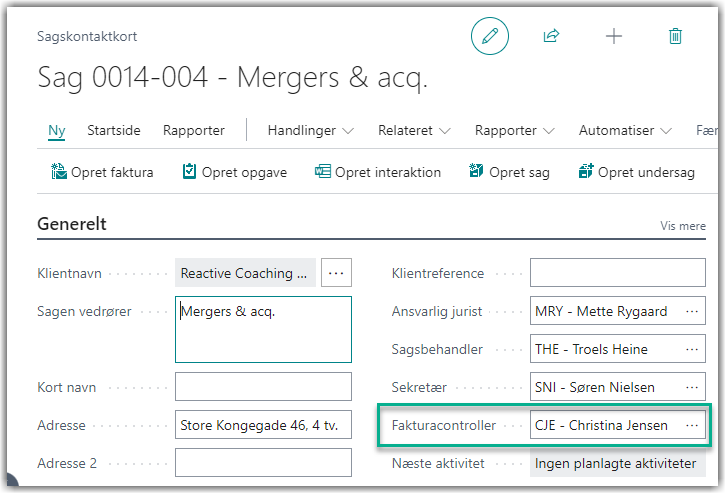
Task: Expand the Relateret menu
Action: pos(414,130)
